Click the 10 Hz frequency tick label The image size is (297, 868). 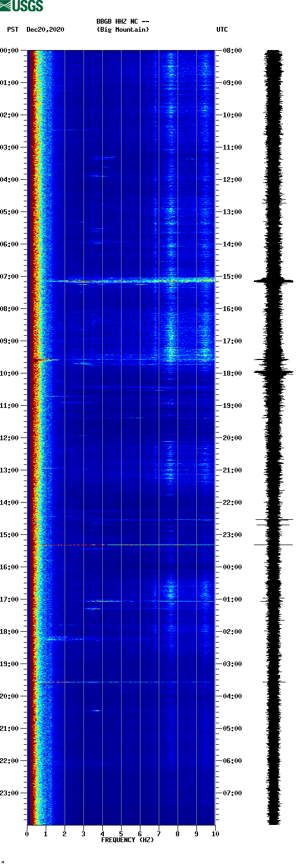tap(215, 834)
